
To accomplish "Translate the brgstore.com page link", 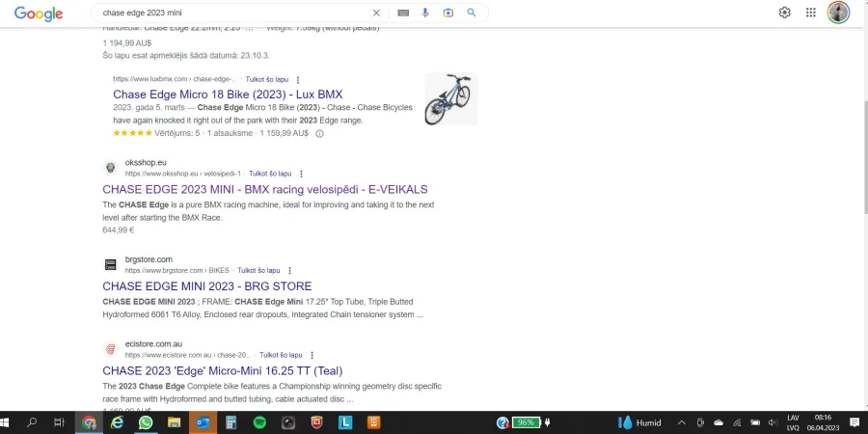I will tap(258, 271).
